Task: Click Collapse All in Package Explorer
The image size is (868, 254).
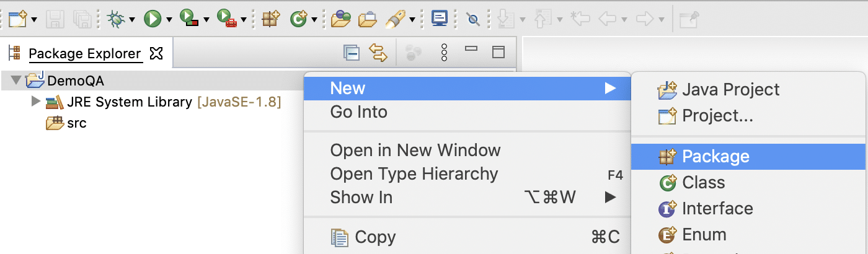Action: click(352, 53)
